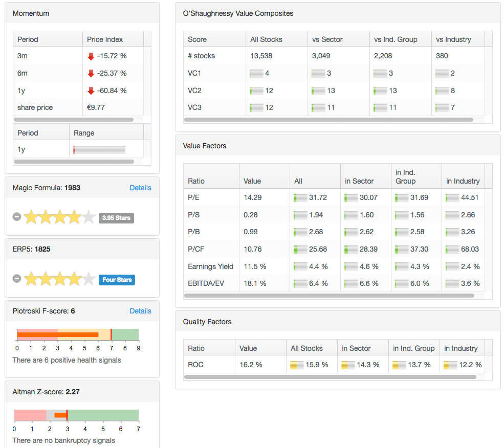Sort by Price Index column header

(105, 39)
